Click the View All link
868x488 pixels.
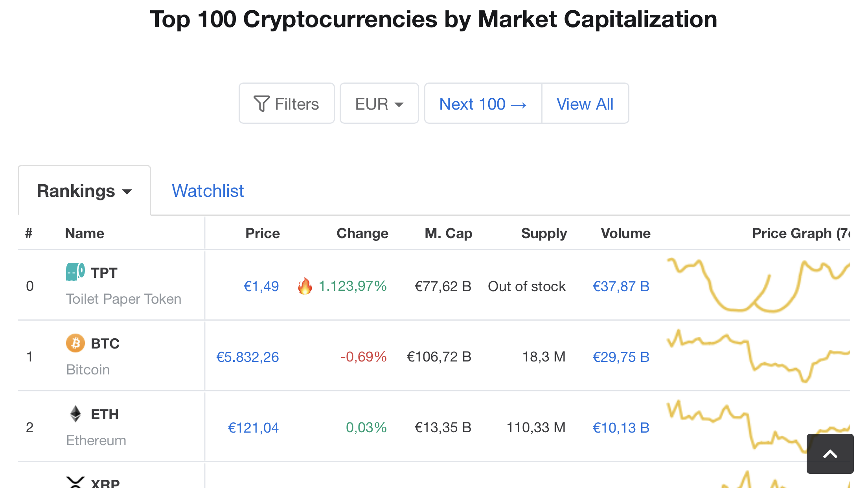pyautogui.click(x=585, y=104)
